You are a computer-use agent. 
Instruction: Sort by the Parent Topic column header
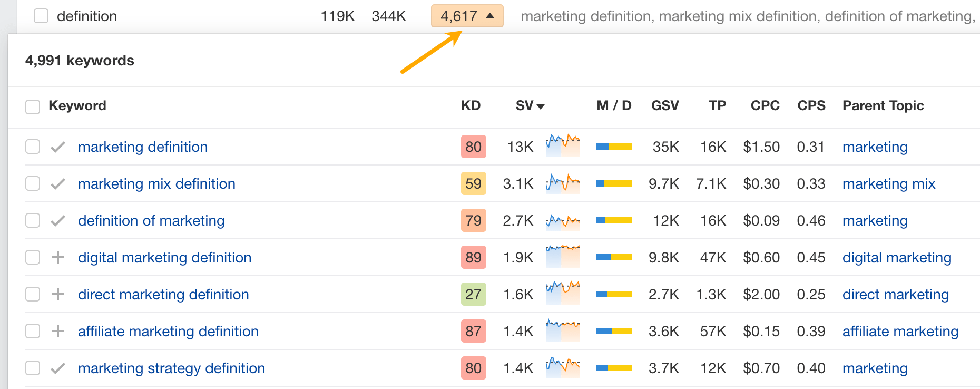click(883, 105)
